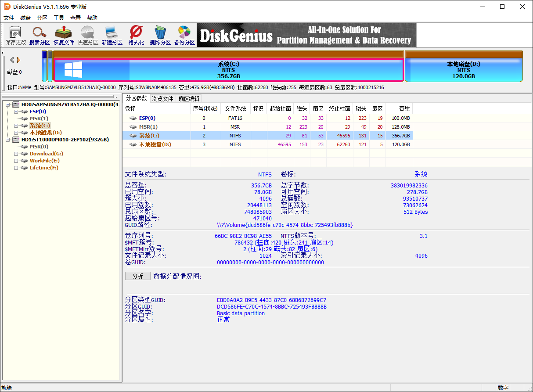Click the 快速分区 icon
The width and height of the screenshot is (533, 392).
88,36
